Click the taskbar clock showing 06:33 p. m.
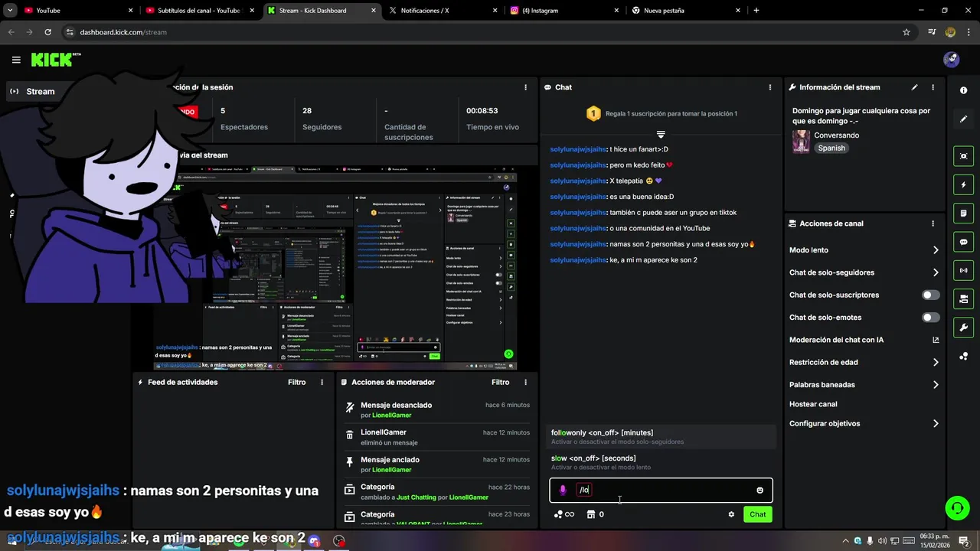 933,541
